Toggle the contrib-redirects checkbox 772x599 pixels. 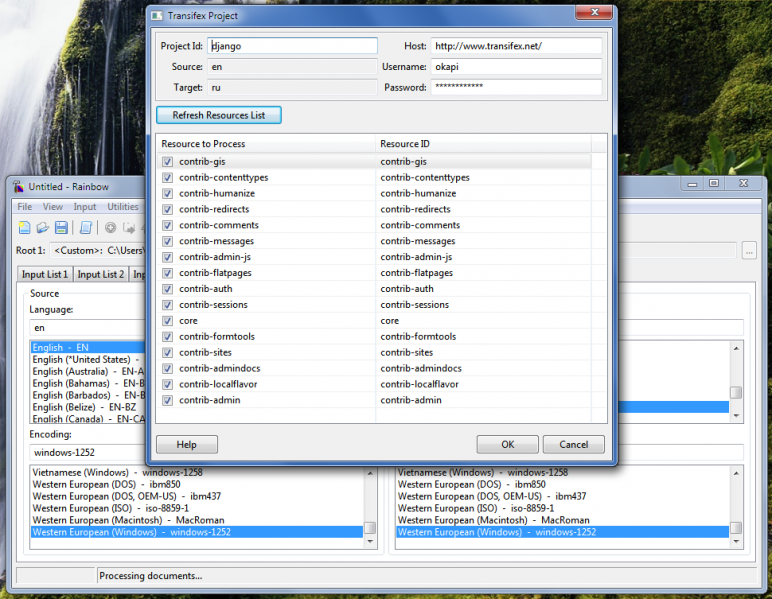tap(167, 209)
